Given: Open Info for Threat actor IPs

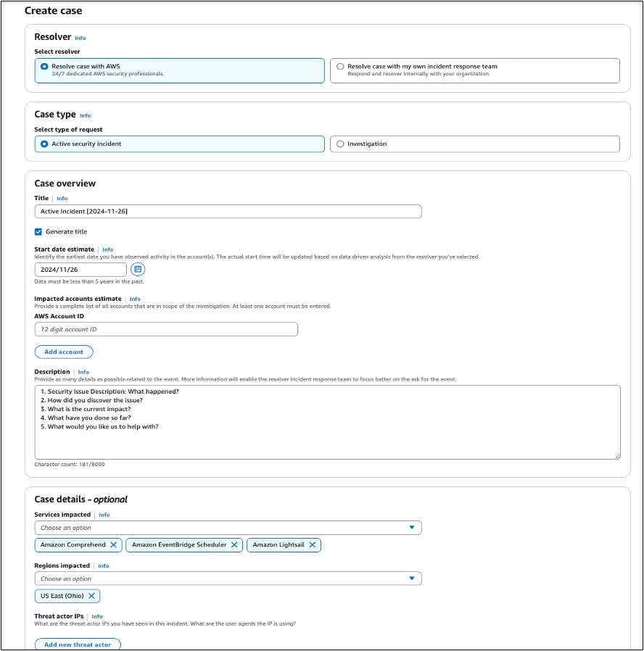Looking at the screenshot, I should point(97,616).
